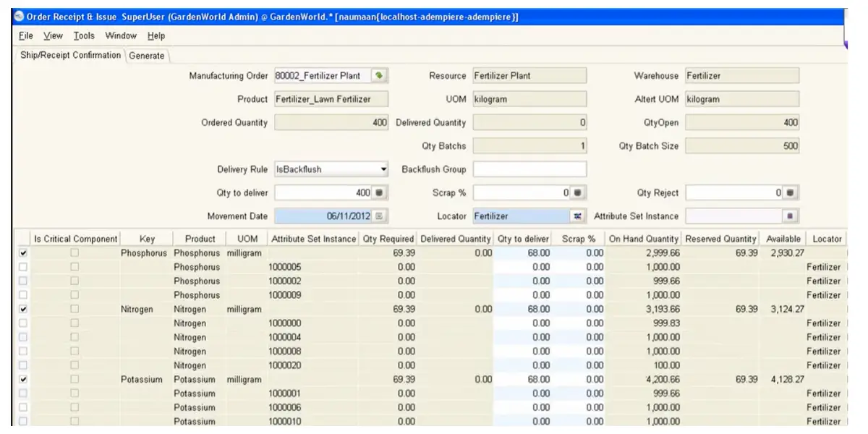Click the Available value 4,128.27

[788, 379]
